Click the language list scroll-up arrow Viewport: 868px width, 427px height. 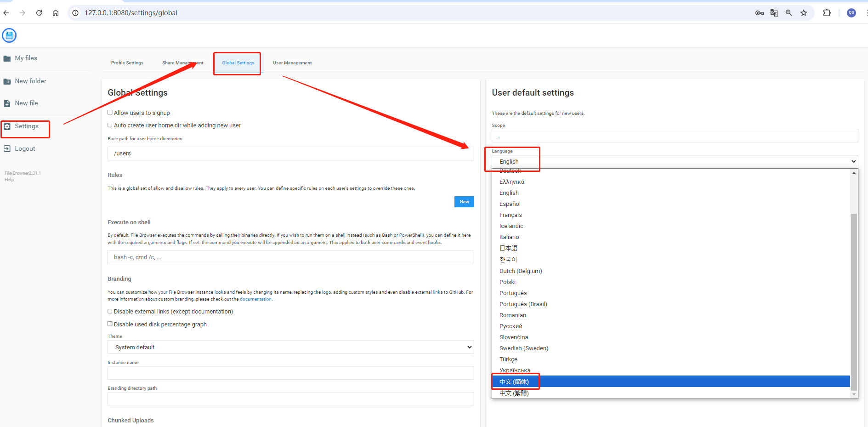click(x=854, y=173)
